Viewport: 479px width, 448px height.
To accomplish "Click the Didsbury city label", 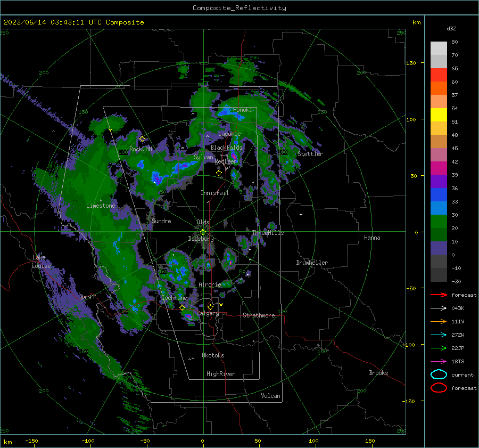I will point(201,239).
